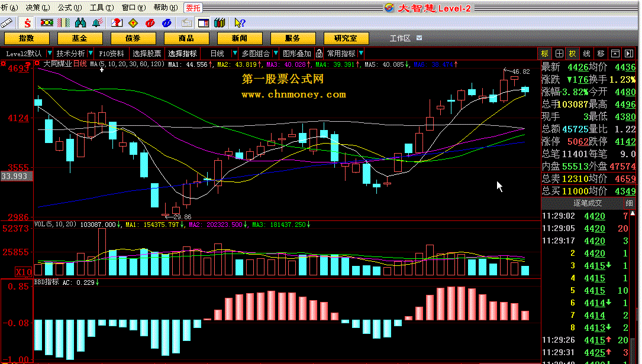Open the 决策(L) menu
Viewport: 642px width, 364px height.
(38, 8)
